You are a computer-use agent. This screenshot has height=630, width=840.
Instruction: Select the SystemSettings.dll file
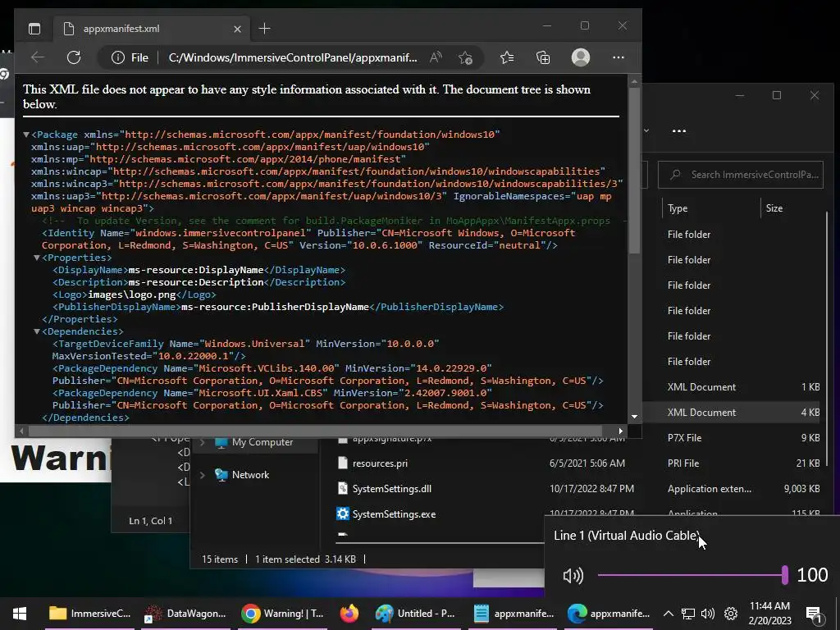click(x=391, y=489)
